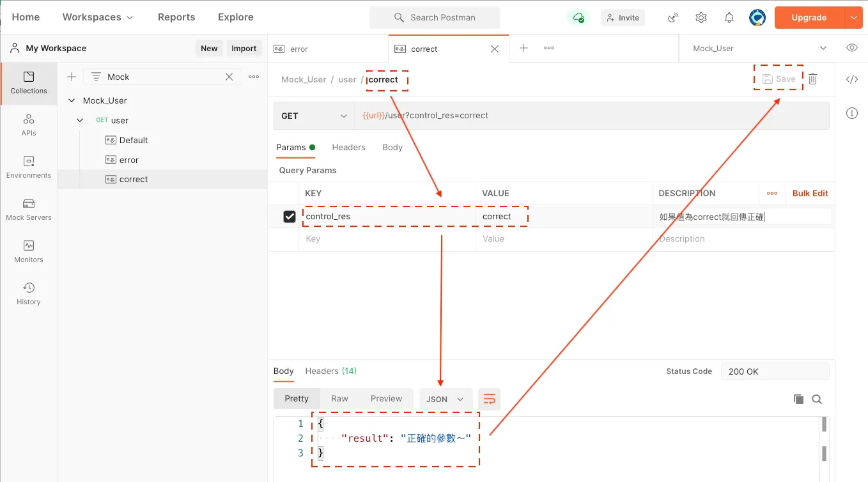Click the Search Postman field
This screenshot has width=868, height=482.
tap(435, 17)
